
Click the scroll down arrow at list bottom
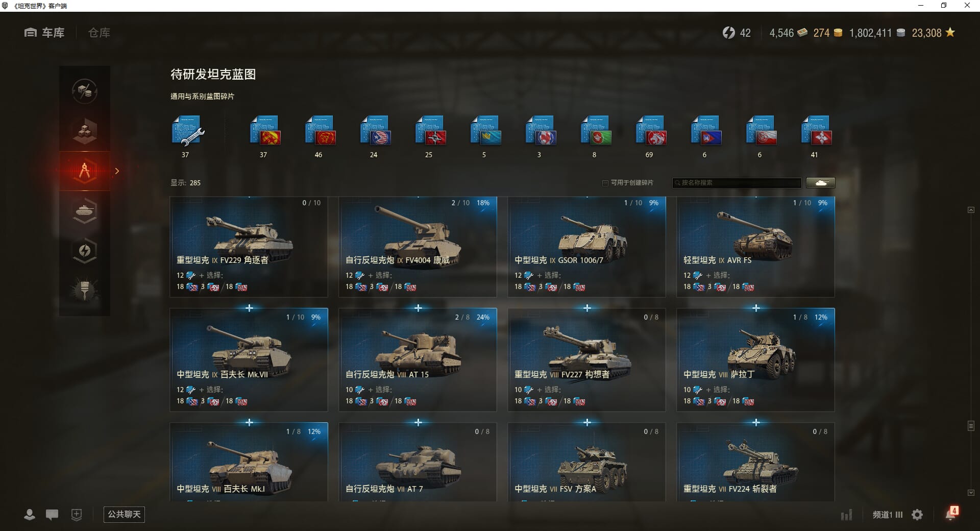(x=971, y=493)
